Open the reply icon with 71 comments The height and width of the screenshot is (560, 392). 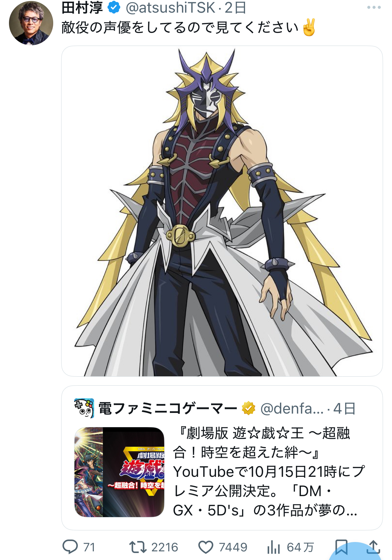pos(70,547)
